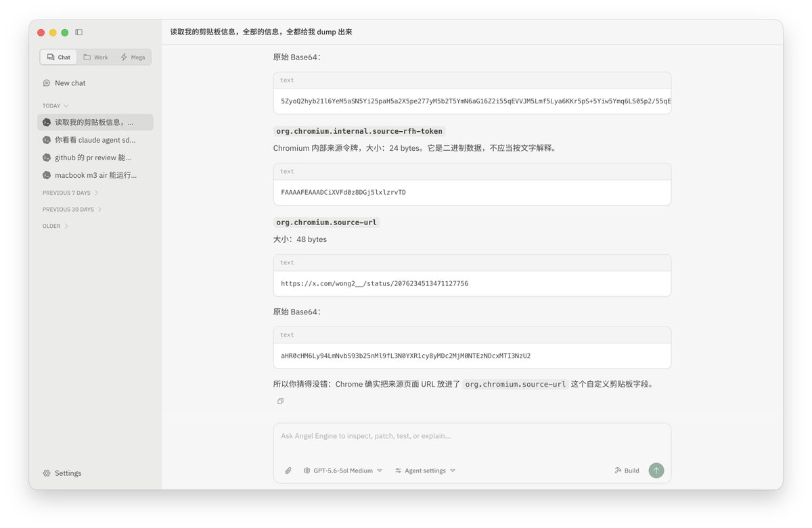Screen dimensions: 812x528
Task: Click the agent icon beside macbook m3 air
Action: tap(47, 175)
